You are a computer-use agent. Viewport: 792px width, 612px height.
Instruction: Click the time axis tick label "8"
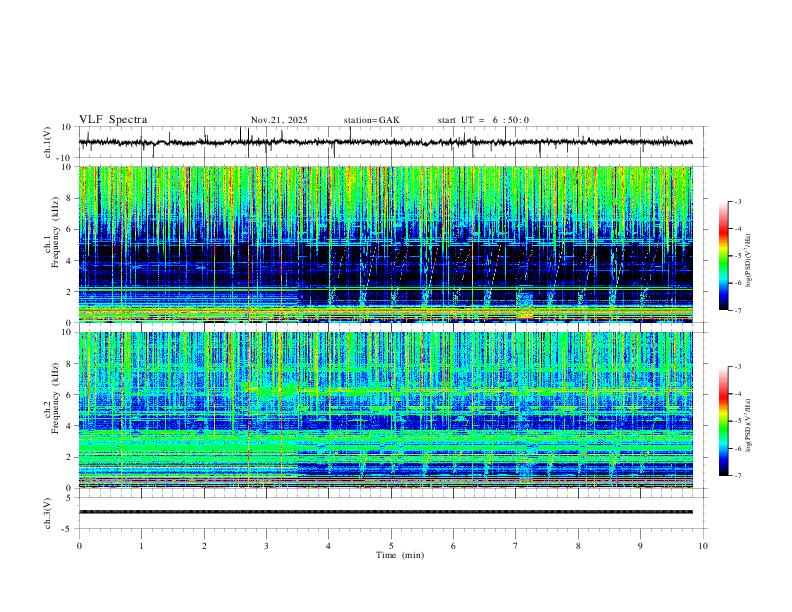tap(578, 546)
